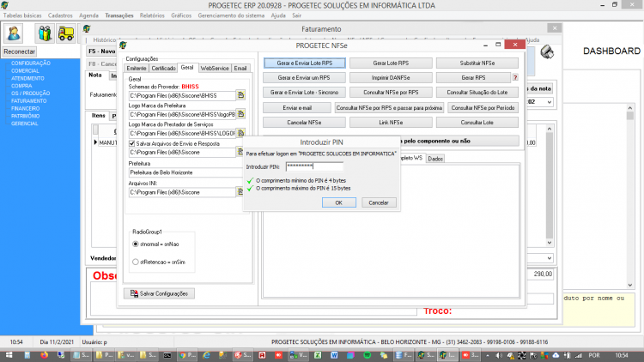Show hidden system tray icons
This screenshot has height=362, width=644.
coord(488,355)
